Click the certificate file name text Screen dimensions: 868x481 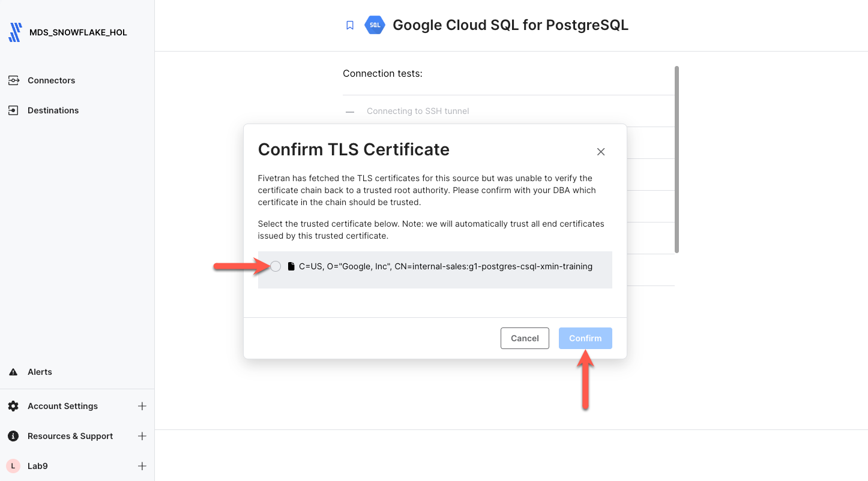tap(445, 266)
